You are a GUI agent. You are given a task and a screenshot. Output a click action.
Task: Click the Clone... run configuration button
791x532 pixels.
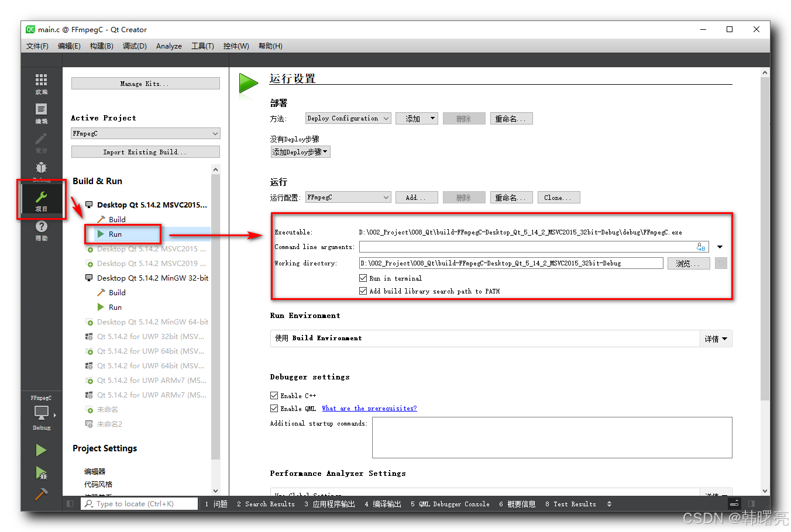coord(559,198)
